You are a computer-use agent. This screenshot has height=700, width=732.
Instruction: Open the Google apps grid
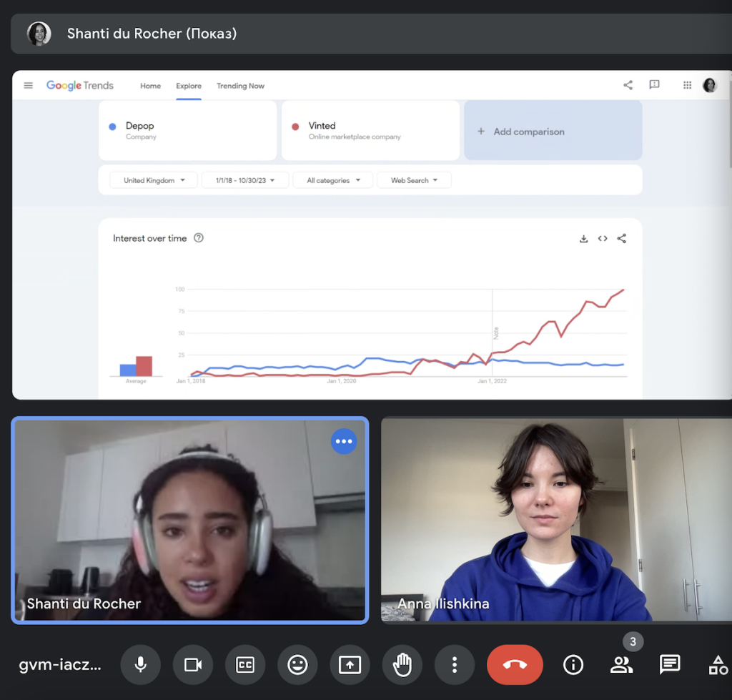687,85
